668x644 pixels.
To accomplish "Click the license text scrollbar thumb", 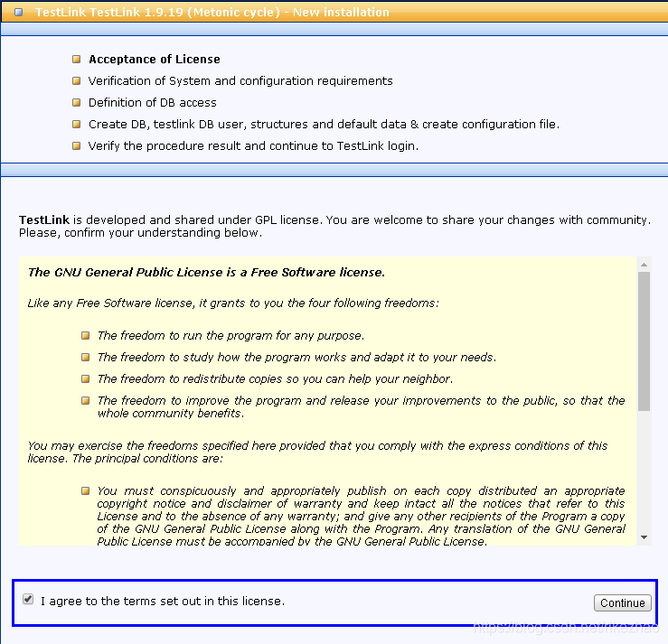I will [644, 341].
